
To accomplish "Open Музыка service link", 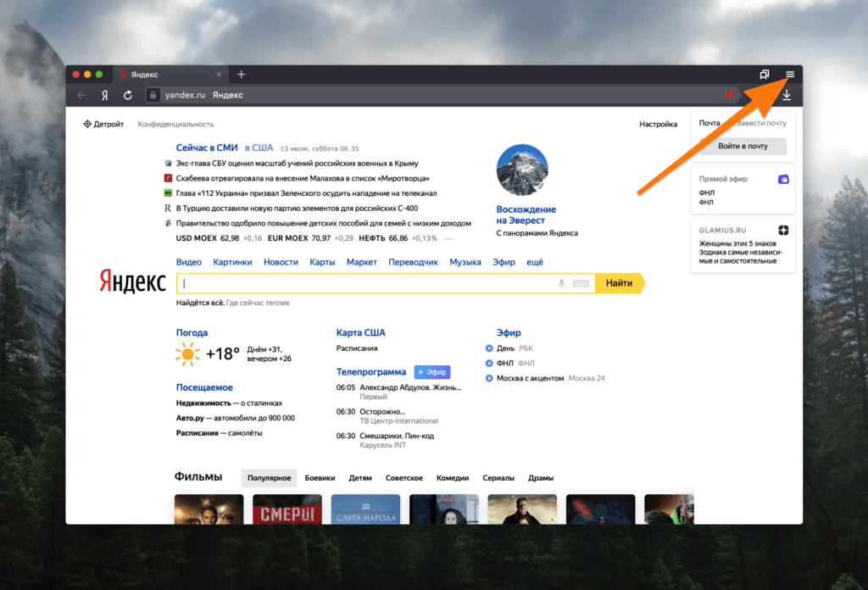I will [465, 262].
